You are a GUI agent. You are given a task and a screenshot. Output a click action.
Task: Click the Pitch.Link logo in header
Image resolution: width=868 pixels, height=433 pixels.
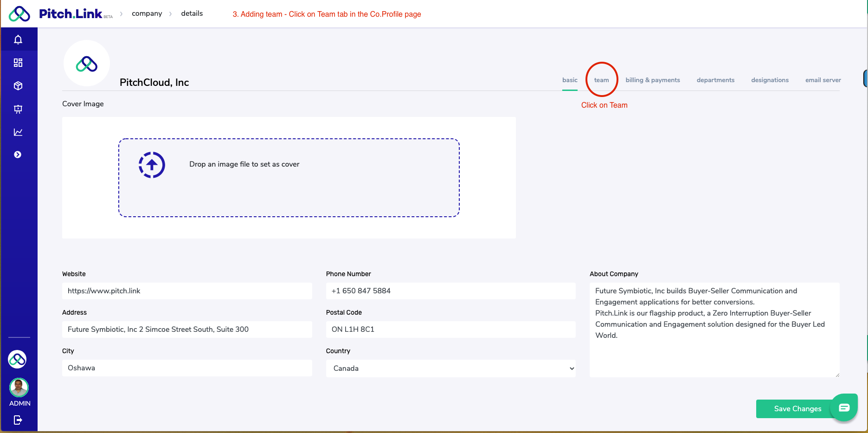click(61, 14)
